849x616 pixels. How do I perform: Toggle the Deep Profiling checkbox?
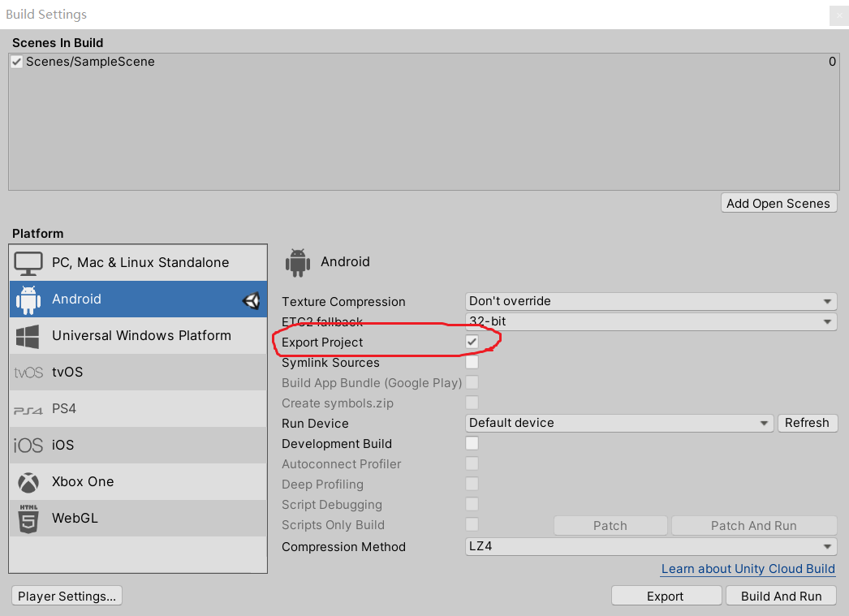click(472, 484)
